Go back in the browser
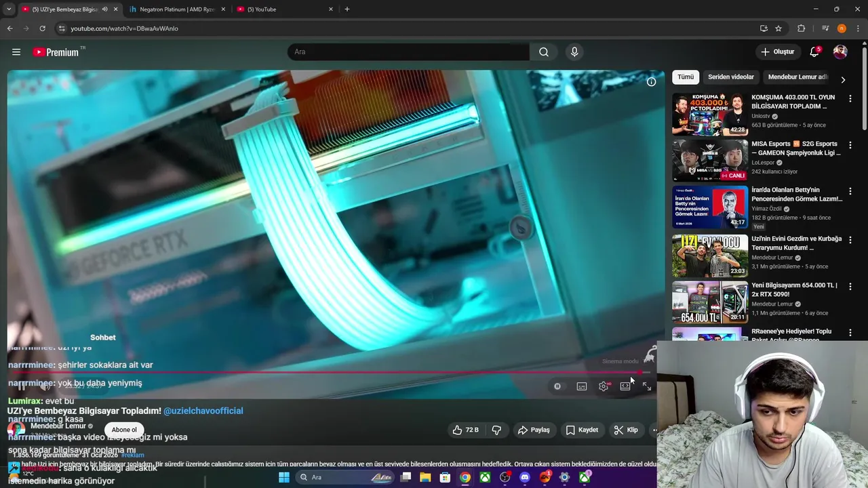The width and height of the screenshot is (868, 488). point(9,28)
